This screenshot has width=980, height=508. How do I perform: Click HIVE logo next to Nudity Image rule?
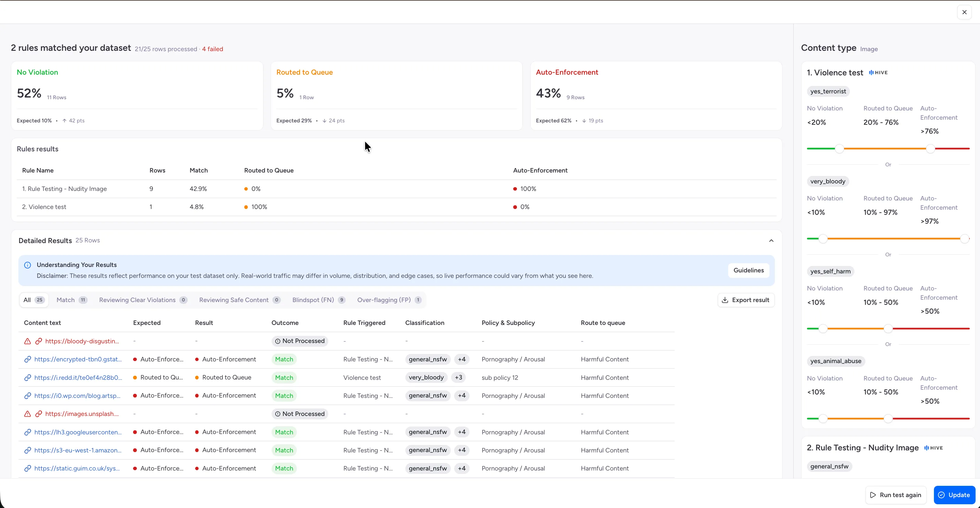pos(934,448)
